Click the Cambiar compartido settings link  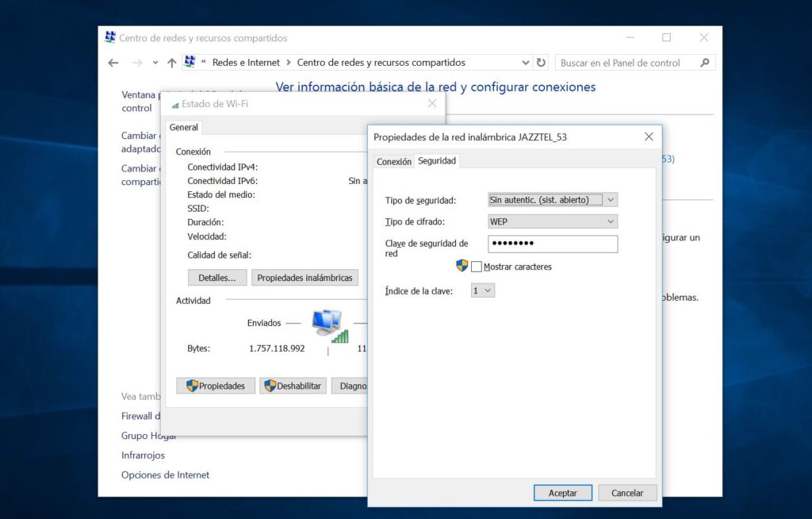pyautogui.click(x=141, y=175)
